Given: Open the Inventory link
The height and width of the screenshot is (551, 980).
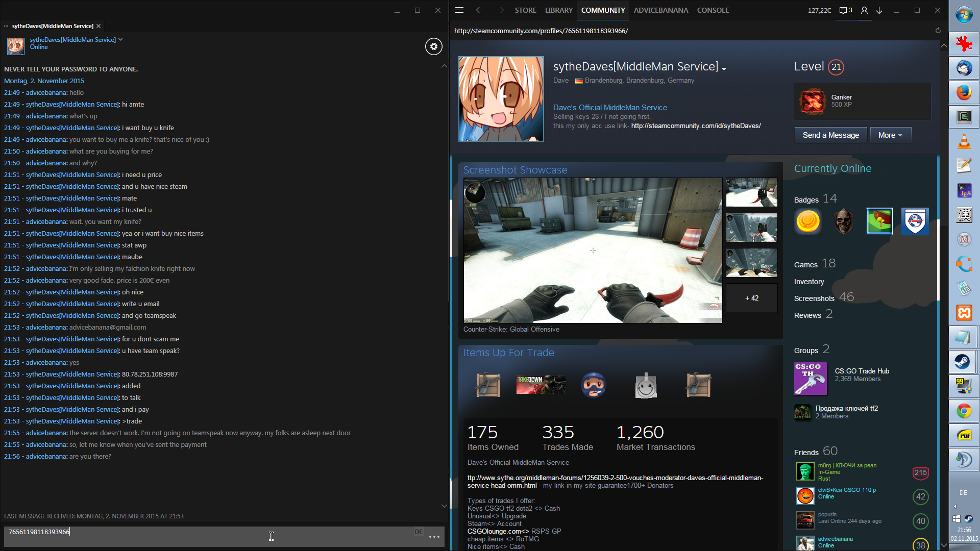Looking at the screenshot, I should (x=808, y=282).
